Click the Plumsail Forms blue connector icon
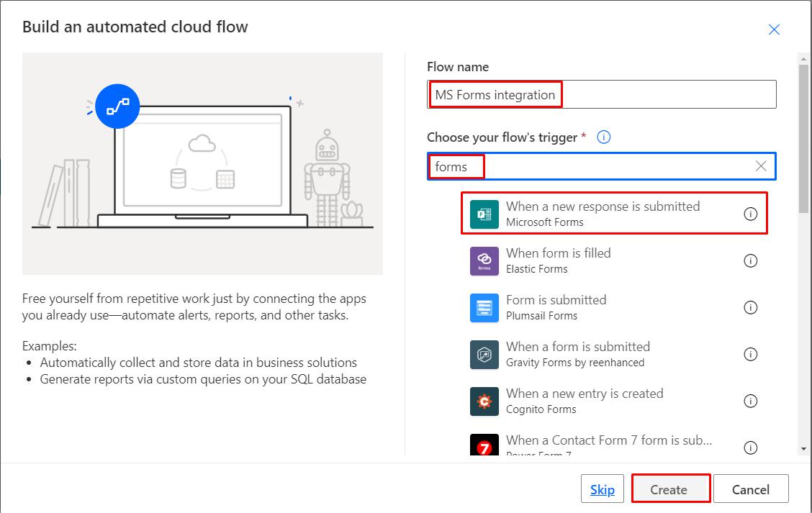812x513 pixels. (x=483, y=307)
